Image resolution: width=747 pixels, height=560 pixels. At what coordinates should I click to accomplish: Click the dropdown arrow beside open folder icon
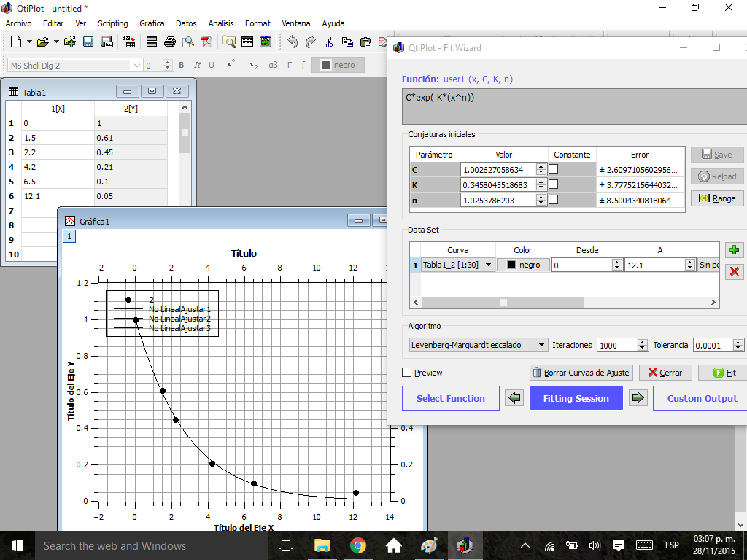(x=56, y=42)
